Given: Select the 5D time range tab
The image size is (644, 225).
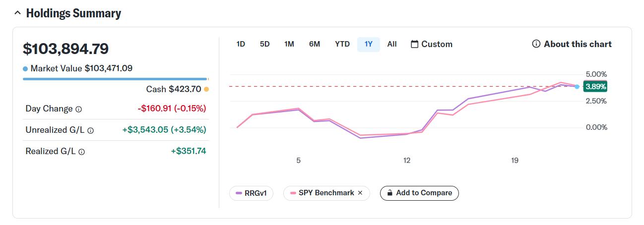Looking at the screenshot, I should (264, 44).
